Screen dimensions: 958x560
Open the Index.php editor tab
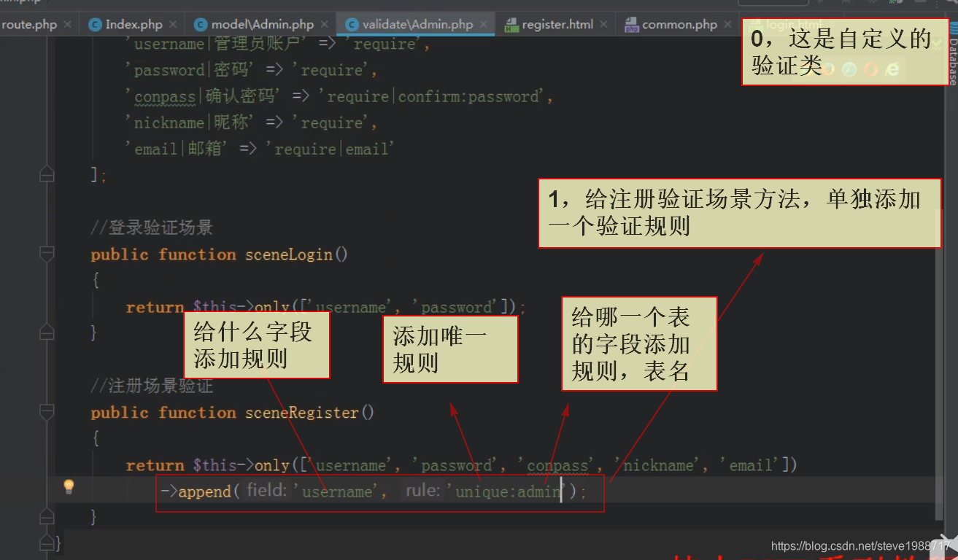(x=134, y=24)
